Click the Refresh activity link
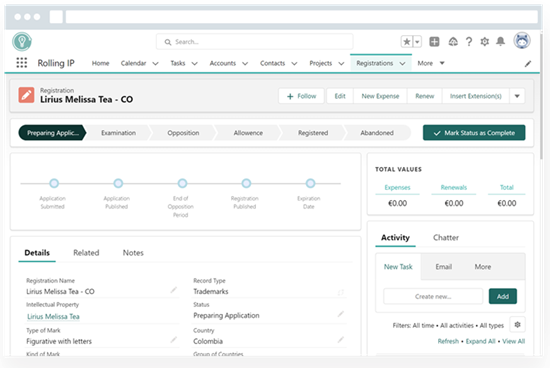This screenshot has width=550, height=368. tap(448, 341)
